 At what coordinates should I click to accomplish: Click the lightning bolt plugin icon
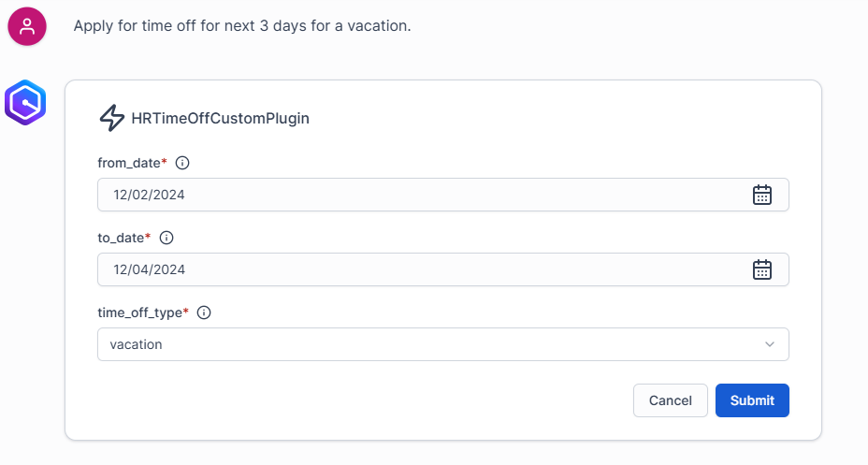click(x=111, y=119)
